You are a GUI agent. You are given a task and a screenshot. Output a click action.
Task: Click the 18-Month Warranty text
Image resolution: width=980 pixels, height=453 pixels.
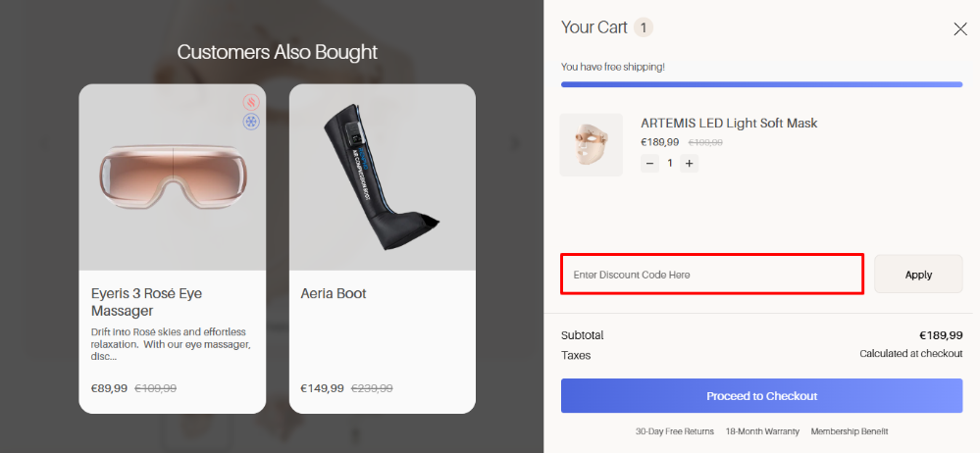[762, 431]
